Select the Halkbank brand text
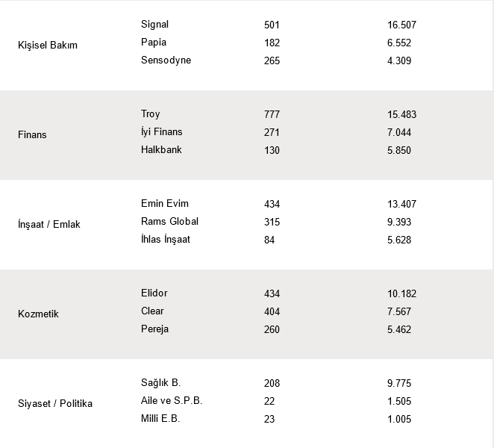 161,150
